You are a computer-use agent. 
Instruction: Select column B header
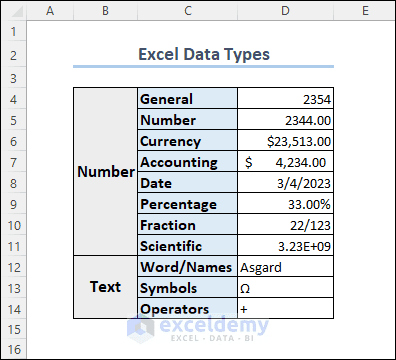click(105, 11)
